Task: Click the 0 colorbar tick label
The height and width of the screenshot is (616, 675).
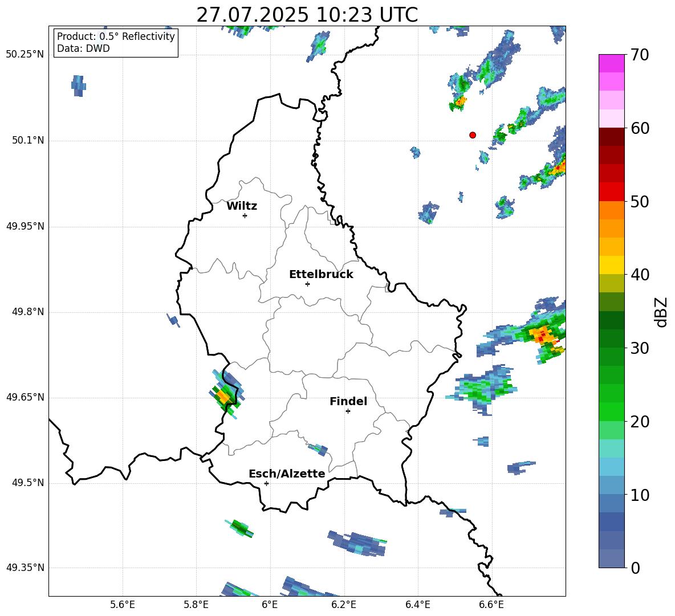Action: click(635, 568)
